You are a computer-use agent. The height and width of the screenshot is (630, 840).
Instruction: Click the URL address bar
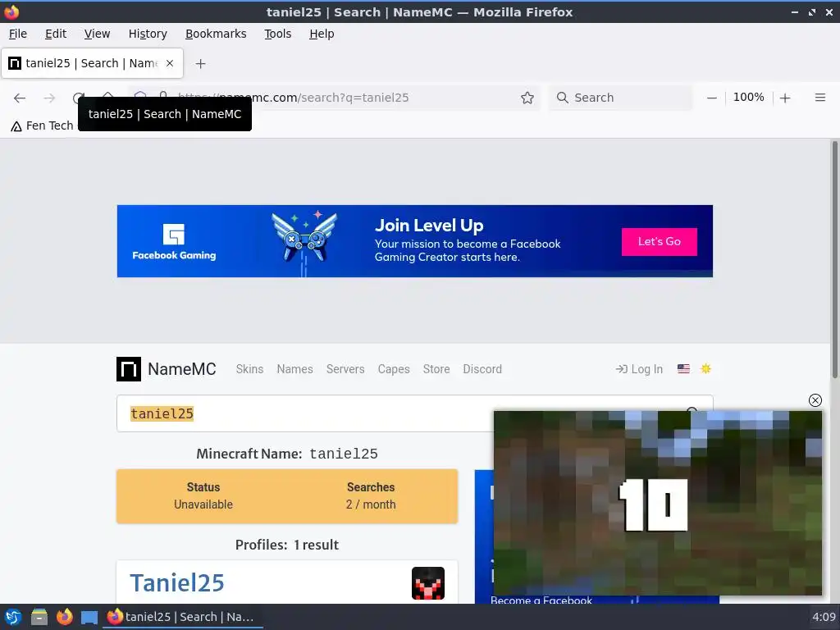pyautogui.click(x=335, y=98)
